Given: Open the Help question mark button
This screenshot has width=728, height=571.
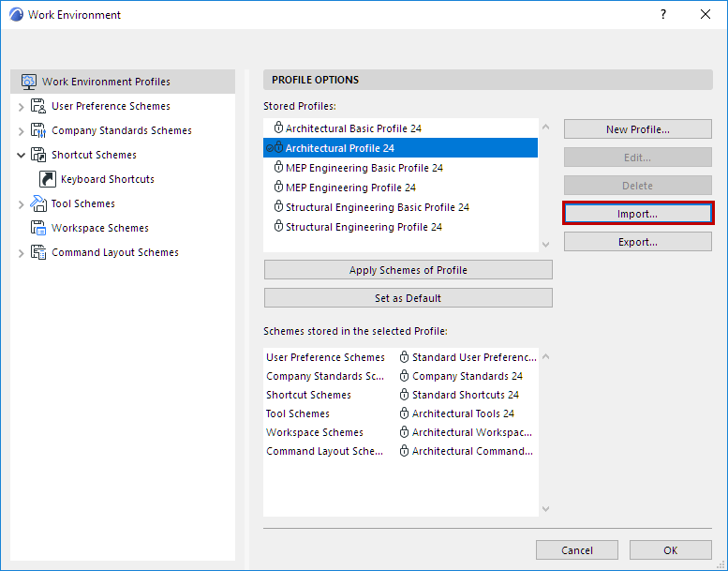Looking at the screenshot, I should [x=663, y=14].
